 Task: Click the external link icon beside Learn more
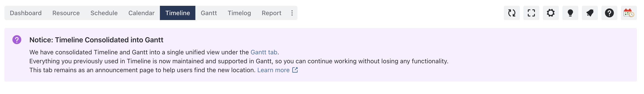click(295, 70)
